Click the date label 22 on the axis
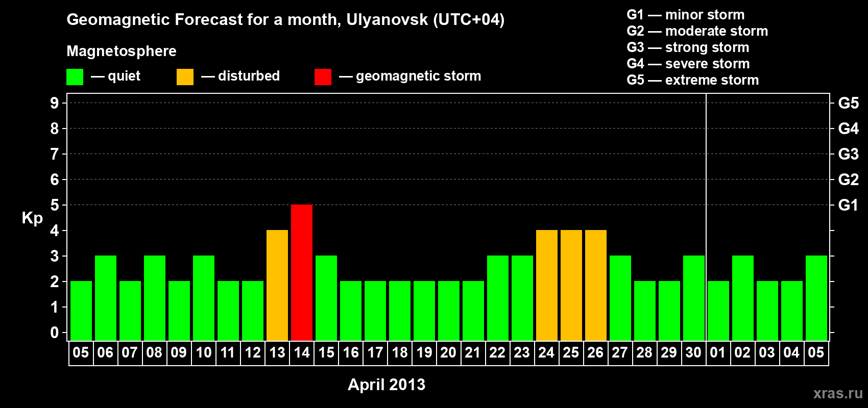 click(x=497, y=352)
